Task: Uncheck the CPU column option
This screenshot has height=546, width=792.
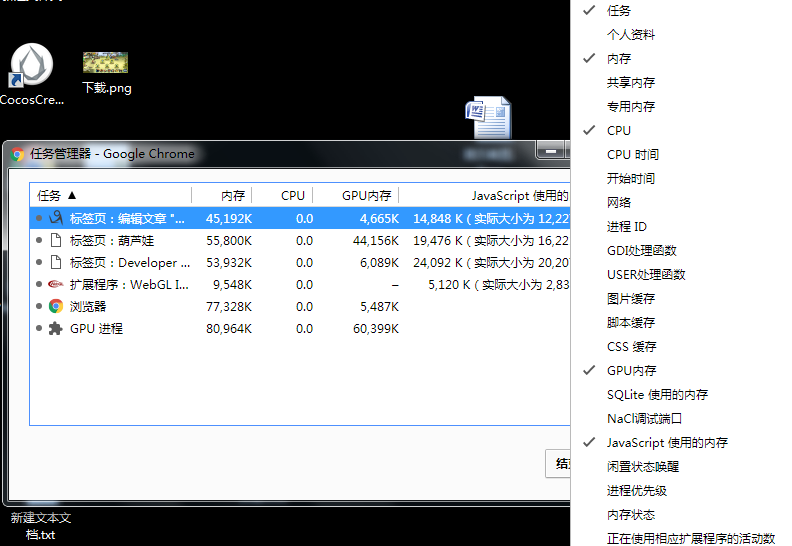Action: point(618,130)
